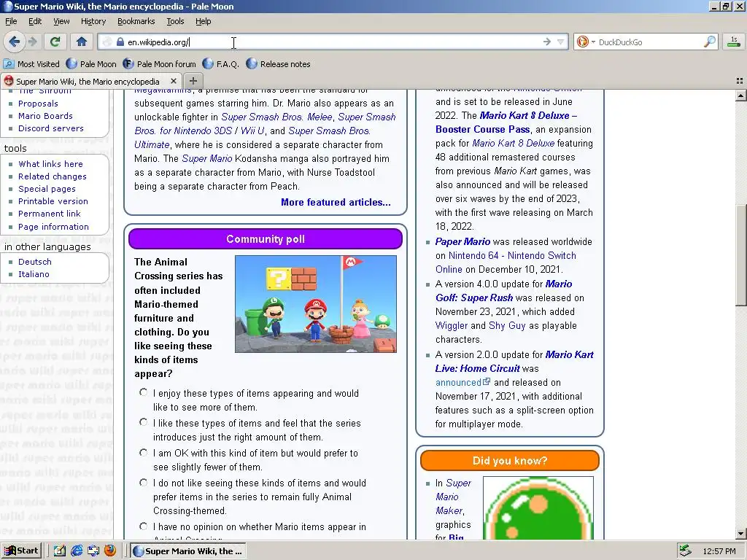Image resolution: width=747 pixels, height=560 pixels.
Task: Reload the page with the green refresh icon
Action: click(x=55, y=42)
